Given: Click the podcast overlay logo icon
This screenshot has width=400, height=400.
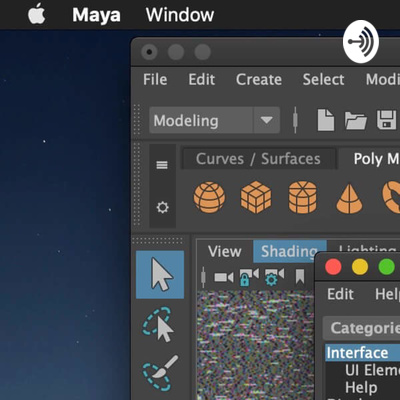Looking at the screenshot, I should (x=361, y=41).
